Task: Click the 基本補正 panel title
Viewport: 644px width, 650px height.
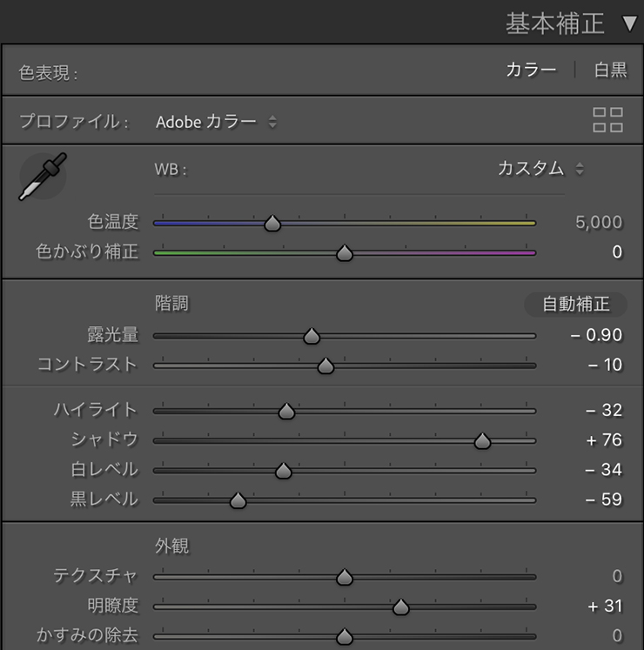Action: point(555,23)
